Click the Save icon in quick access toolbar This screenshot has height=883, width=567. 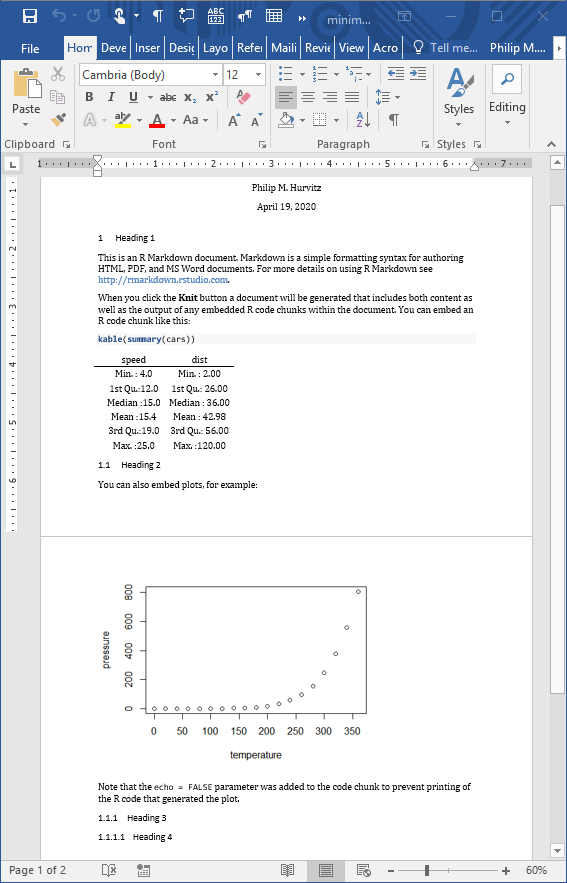(x=30, y=16)
